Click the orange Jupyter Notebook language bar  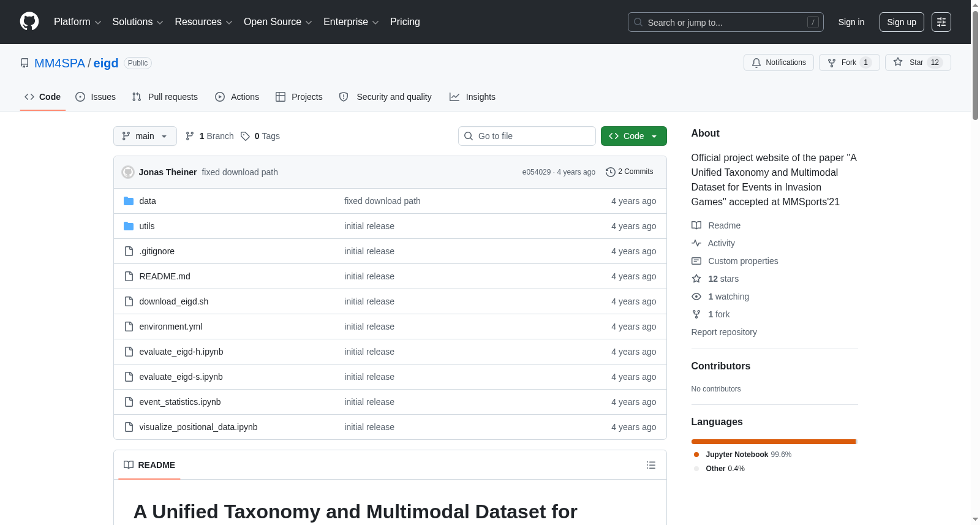point(774,442)
